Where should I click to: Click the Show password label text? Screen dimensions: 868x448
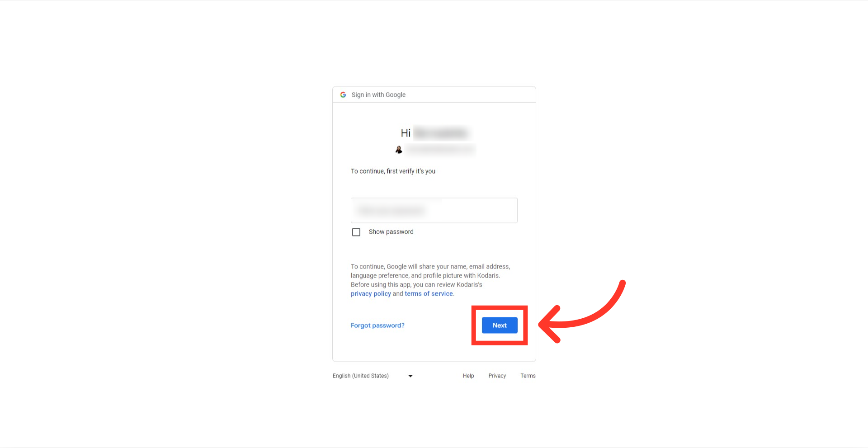click(391, 231)
